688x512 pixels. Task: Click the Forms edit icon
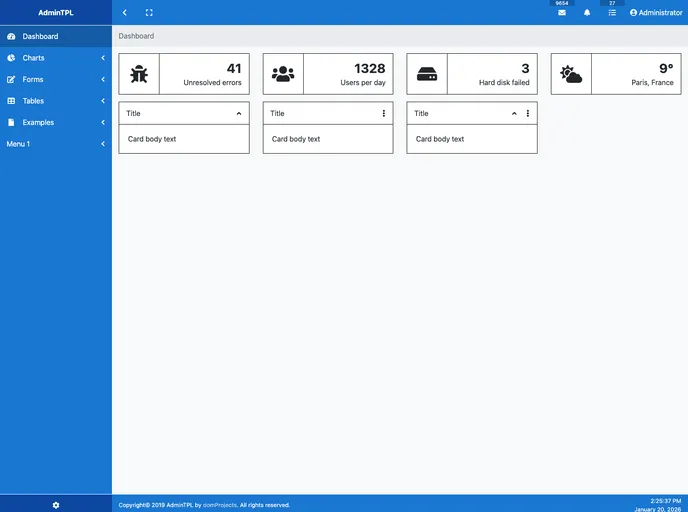pyautogui.click(x=11, y=79)
